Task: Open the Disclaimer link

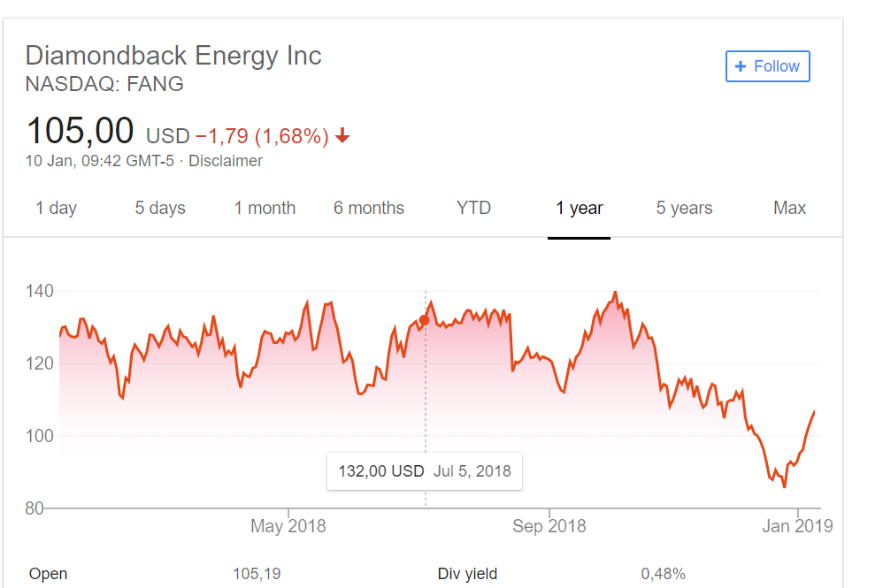Action: click(x=226, y=161)
